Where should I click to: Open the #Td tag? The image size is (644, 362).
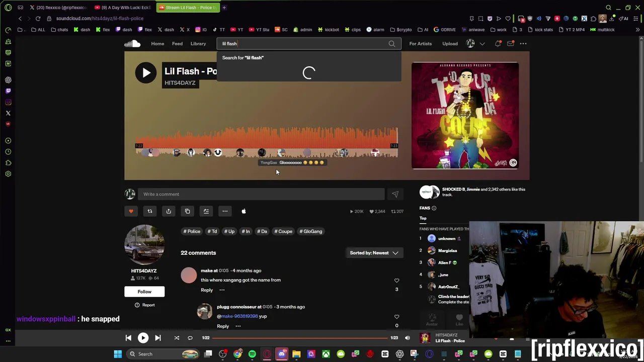tap(212, 231)
